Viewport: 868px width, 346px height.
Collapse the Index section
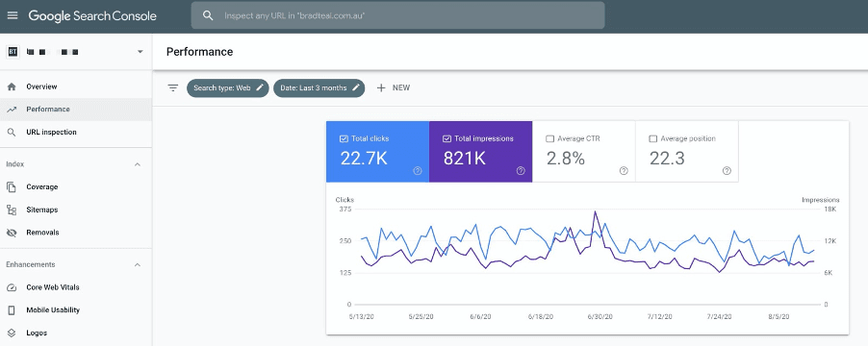click(138, 164)
